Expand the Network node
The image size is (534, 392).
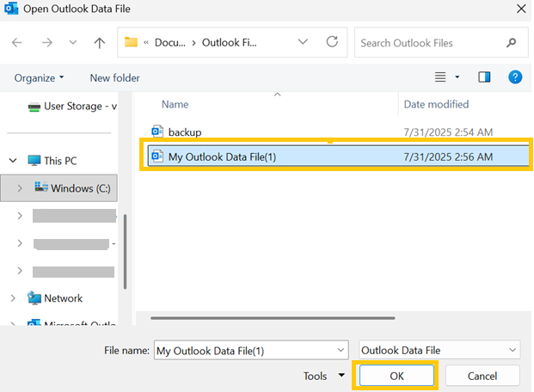point(13,298)
